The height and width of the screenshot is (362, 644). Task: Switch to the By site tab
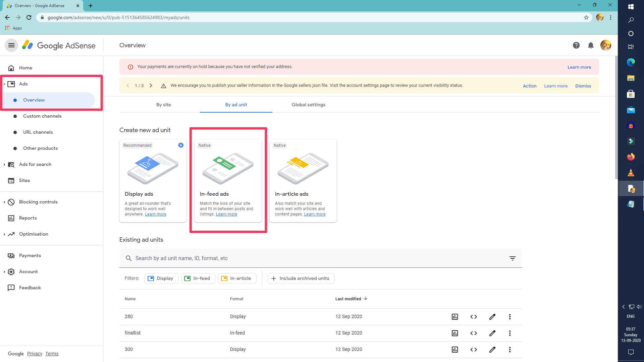pyautogui.click(x=164, y=105)
